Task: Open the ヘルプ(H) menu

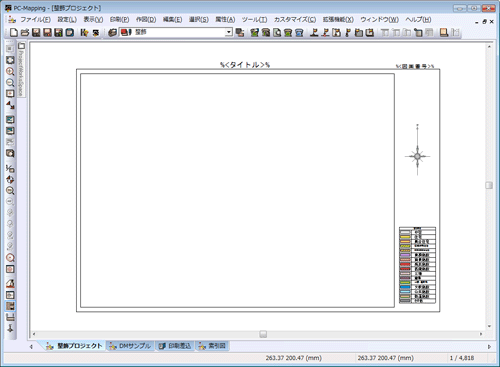Action: 418,20
